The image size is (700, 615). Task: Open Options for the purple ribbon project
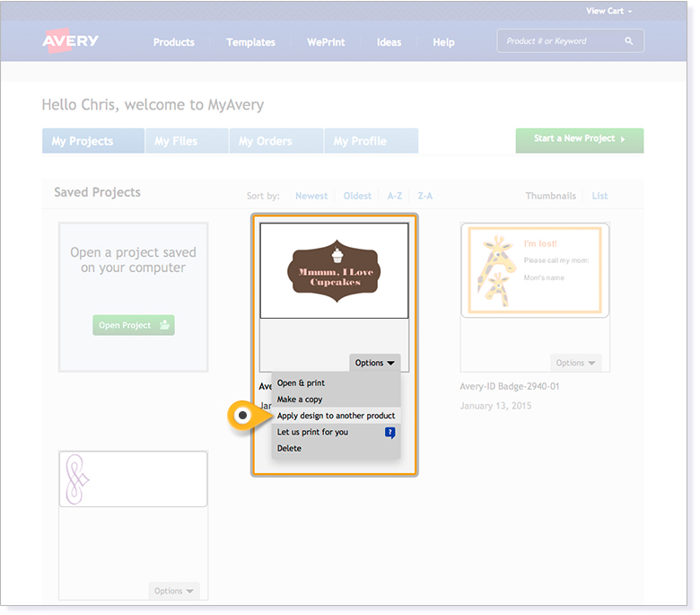pyautogui.click(x=173, y=591)
